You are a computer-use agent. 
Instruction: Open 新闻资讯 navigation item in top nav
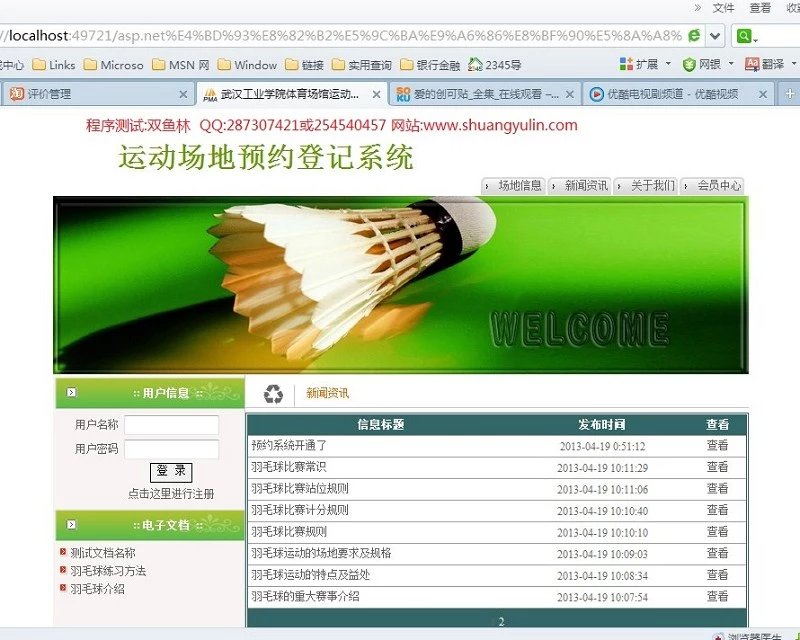[x=580, y=186]
